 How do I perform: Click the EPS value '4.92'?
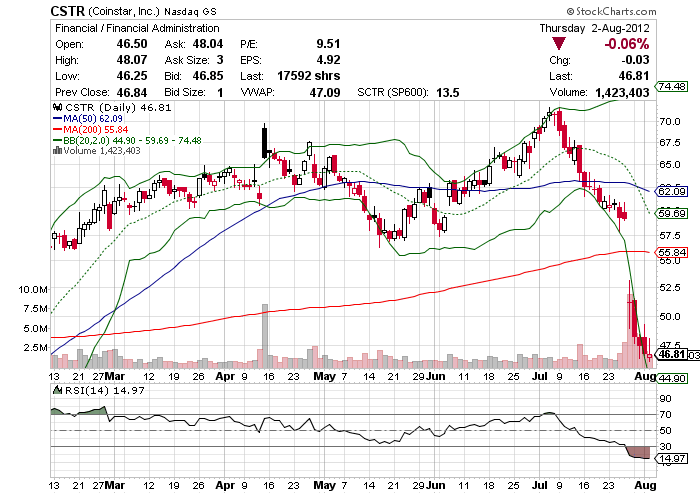point(328,60)
